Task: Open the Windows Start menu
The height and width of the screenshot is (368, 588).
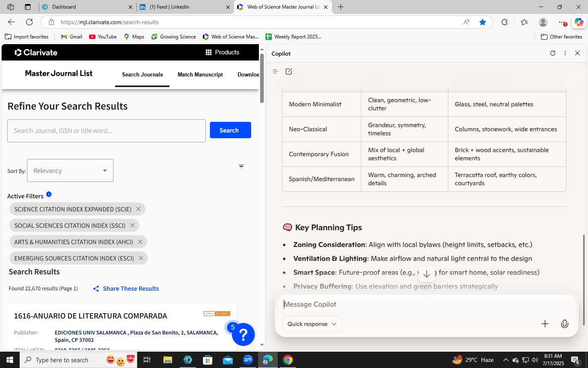Action: [10, 360]
